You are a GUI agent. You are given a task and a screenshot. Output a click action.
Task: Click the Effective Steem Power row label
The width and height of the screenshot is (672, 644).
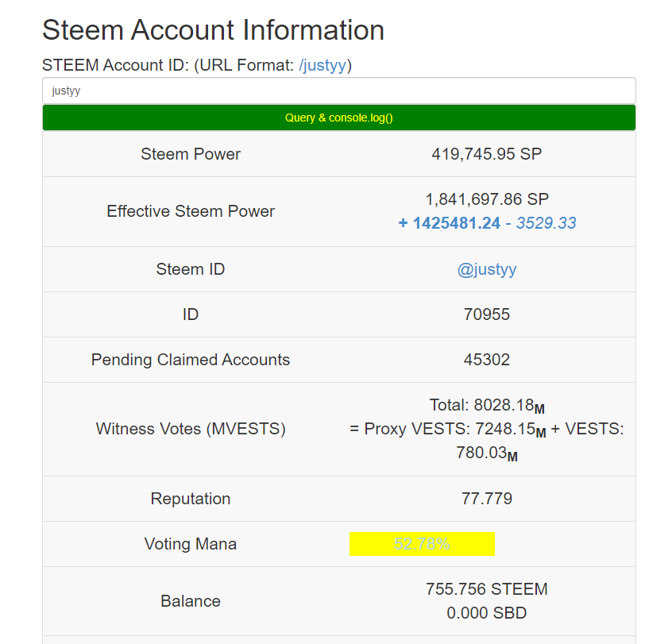(191, 211)
